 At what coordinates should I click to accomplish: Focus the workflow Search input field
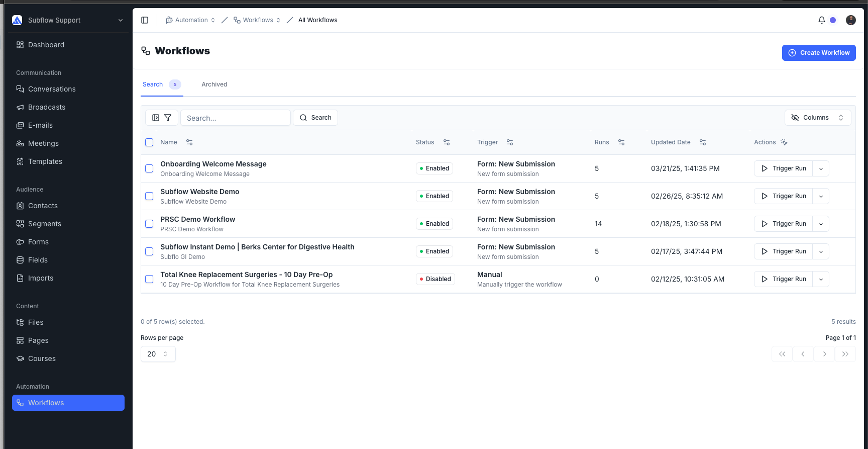[x=236, y=118]
